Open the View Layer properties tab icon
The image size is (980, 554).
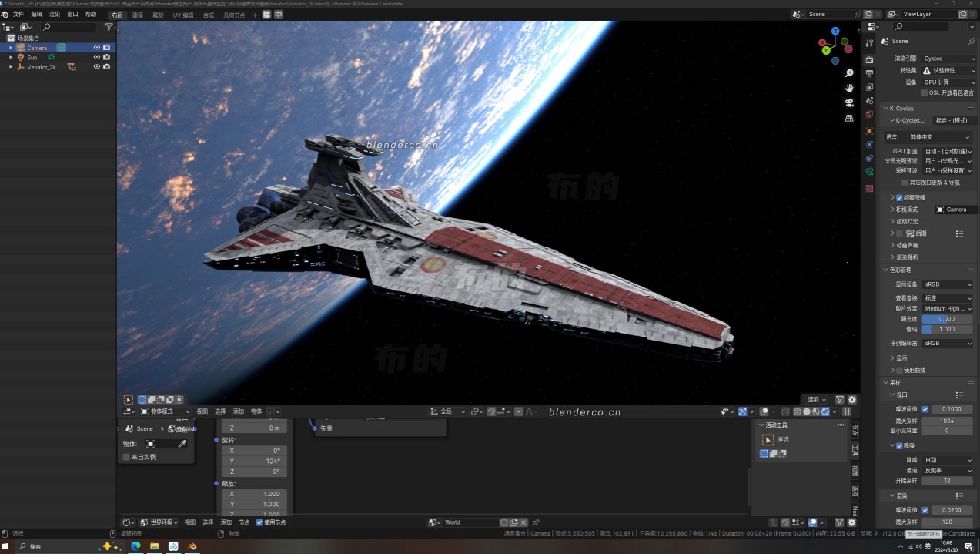869,87
